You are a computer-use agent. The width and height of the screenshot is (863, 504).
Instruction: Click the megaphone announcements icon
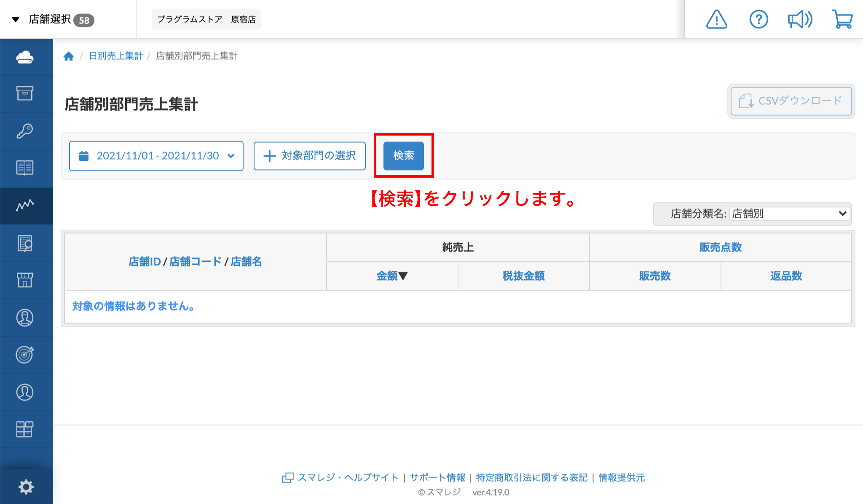pyautogui.click(x=800, y=19)
